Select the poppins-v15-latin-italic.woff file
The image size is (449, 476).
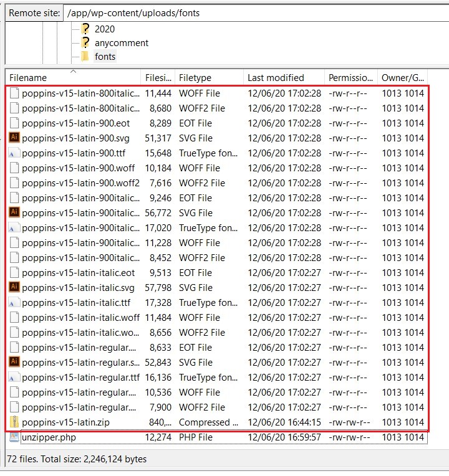pyautogui.click(x=80, y=318)
